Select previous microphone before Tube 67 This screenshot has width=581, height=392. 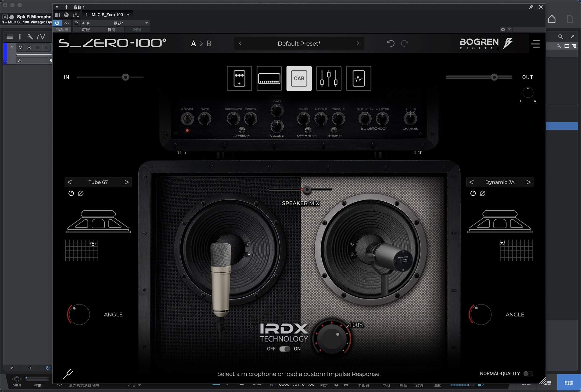pyautogui.click(x=70, y=182)
